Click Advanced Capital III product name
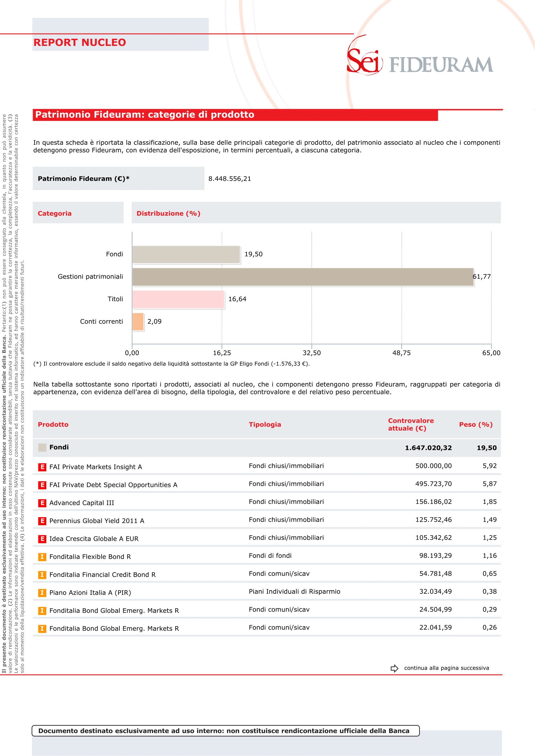The height and width of the screenshot is (756, 535). (82, 503)
